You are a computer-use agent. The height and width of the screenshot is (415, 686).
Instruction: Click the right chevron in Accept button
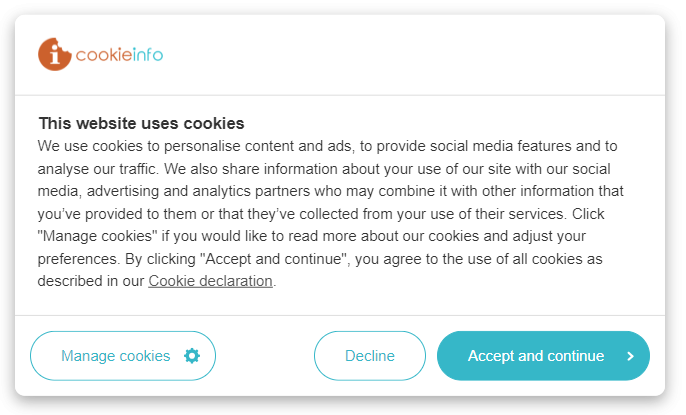[630, 356]
